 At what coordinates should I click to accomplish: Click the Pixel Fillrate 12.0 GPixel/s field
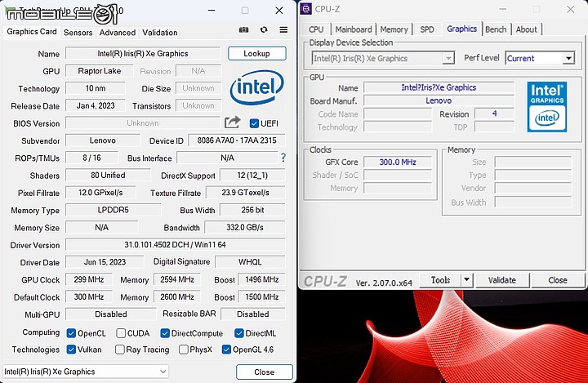click(100, 193)
